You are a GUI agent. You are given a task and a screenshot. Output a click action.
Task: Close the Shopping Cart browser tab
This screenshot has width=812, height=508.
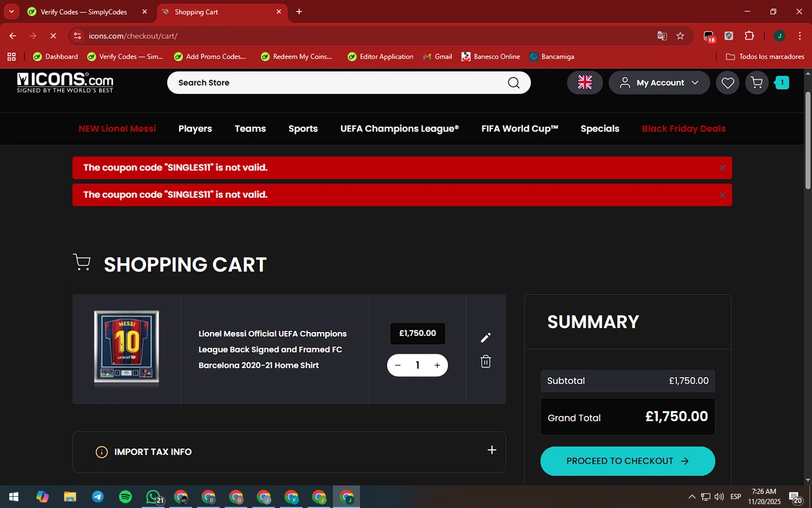click(x=279, y=12)
